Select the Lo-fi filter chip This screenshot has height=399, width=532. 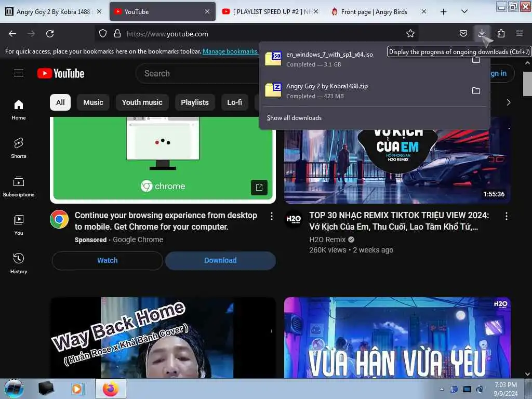pyautogui.click(x=234, y=102)
